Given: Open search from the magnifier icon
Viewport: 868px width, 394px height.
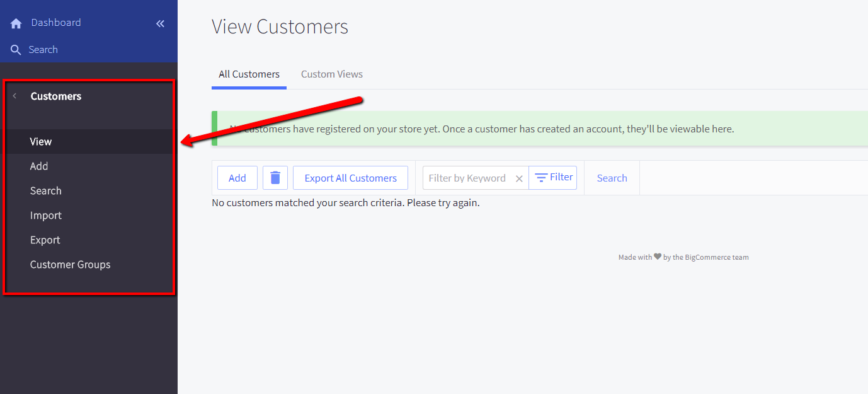Looking at the screenshot, I should click(x=16, y=49).
